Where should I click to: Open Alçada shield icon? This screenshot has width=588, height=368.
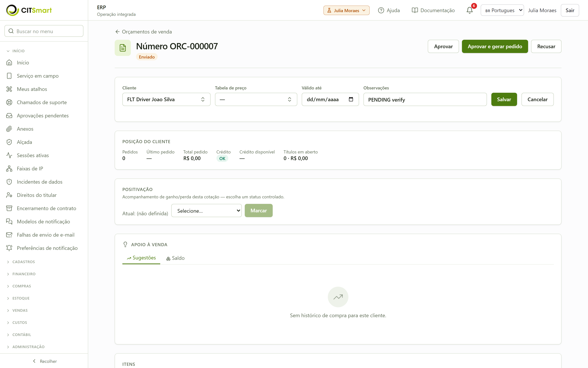(x=9, y=142)
